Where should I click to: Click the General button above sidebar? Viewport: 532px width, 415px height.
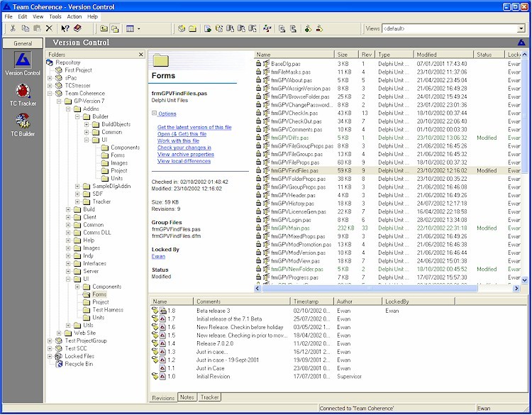click(23, 43)
